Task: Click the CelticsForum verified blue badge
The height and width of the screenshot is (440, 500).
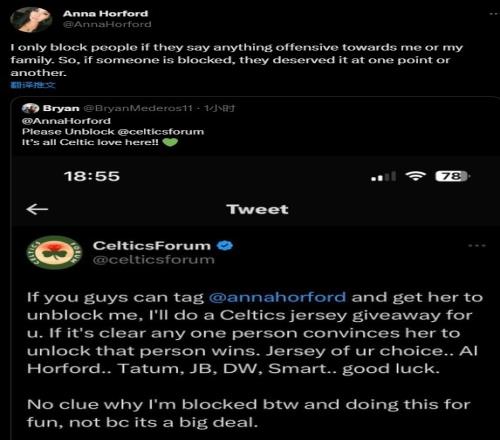Action: [x=225, y=246]
